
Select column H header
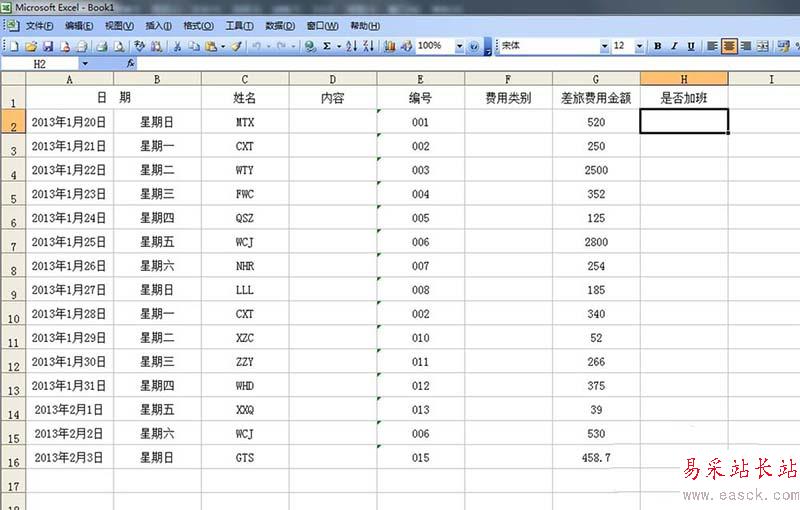[684, 79]
